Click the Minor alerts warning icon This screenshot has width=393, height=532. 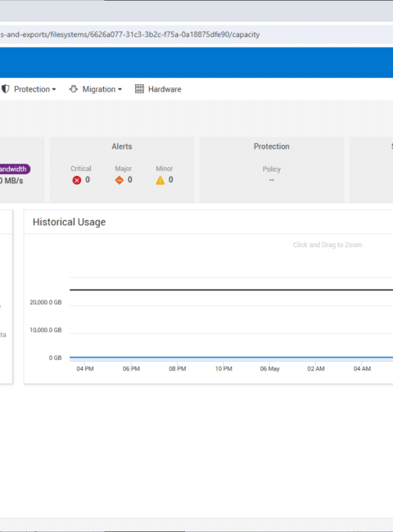[160, 180]
